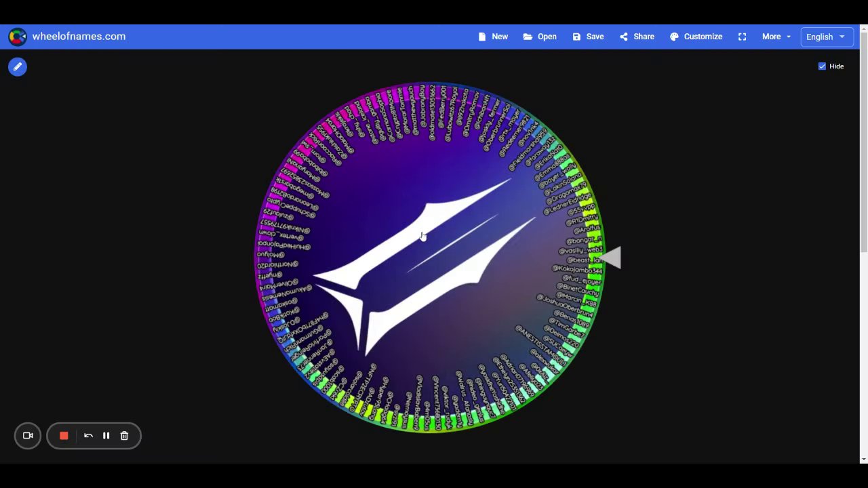
Task: Pause the screen recording
Action: (x=106, y=436)
